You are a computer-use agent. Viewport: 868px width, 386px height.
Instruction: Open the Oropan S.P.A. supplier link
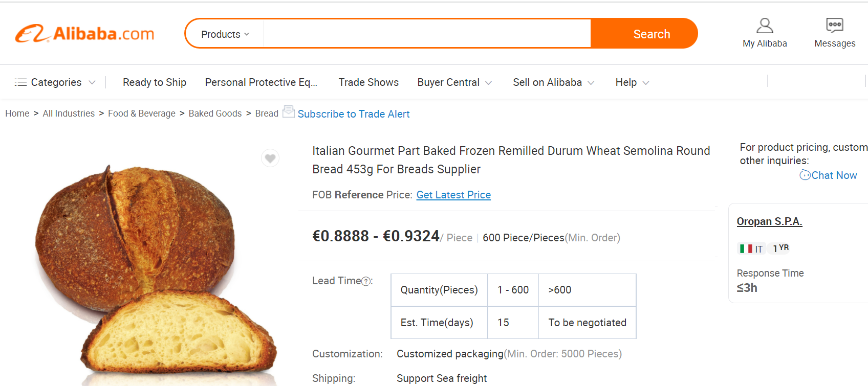[x=769, y=221]
